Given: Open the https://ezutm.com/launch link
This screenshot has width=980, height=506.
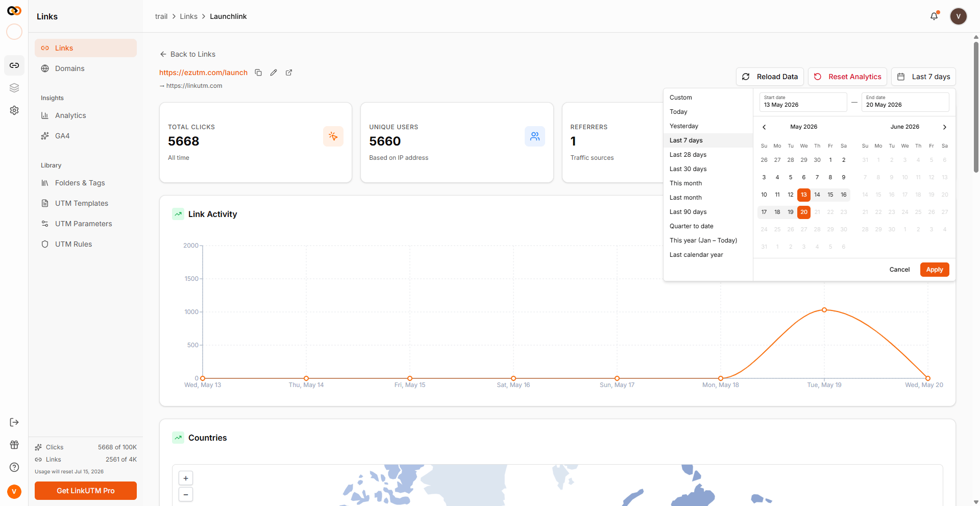Looking at the screenshot, I should 203,73.
